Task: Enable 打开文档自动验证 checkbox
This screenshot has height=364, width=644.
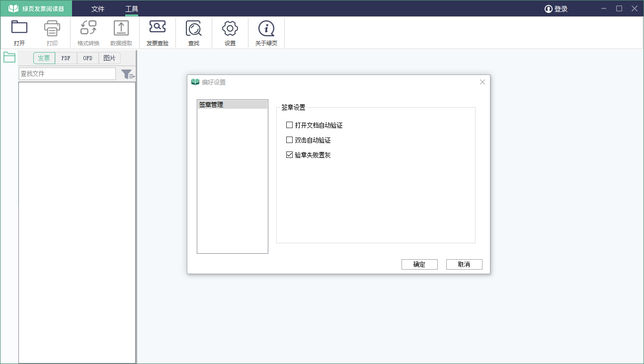Action: pos(289,125)
